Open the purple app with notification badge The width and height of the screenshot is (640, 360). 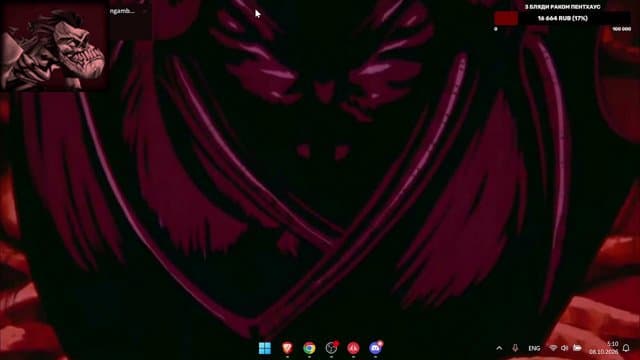point(376,348)
